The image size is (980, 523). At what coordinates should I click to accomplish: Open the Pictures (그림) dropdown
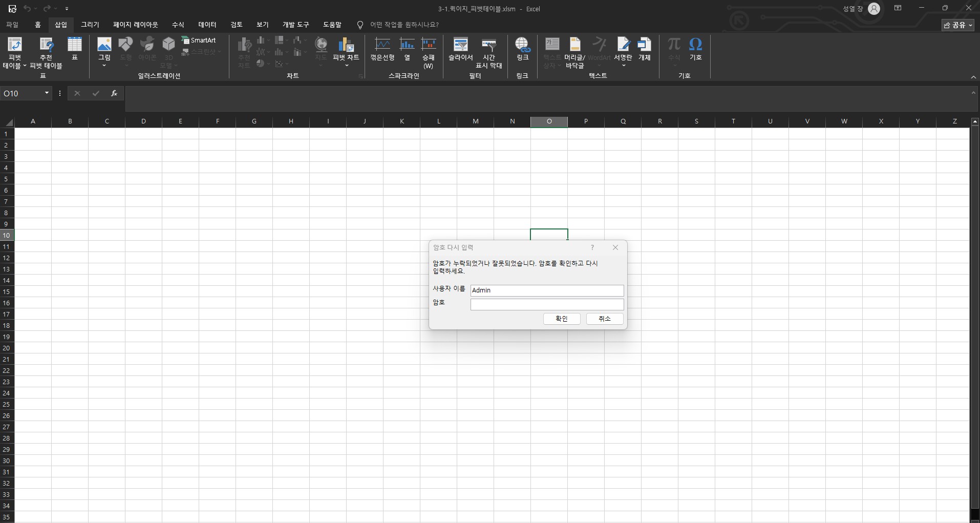click(x=104, y=66)
